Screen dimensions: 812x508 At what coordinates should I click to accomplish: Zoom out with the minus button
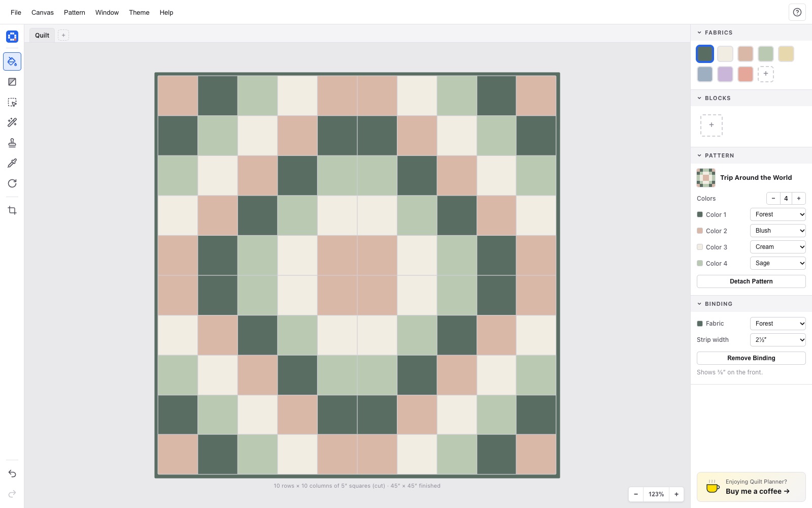coord(636,494)
